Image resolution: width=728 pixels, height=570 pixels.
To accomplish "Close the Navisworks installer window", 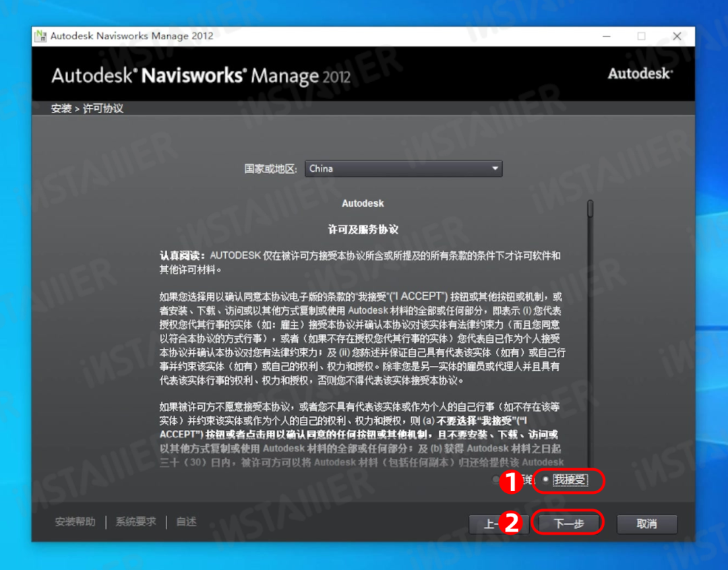I will click(677, 36).
